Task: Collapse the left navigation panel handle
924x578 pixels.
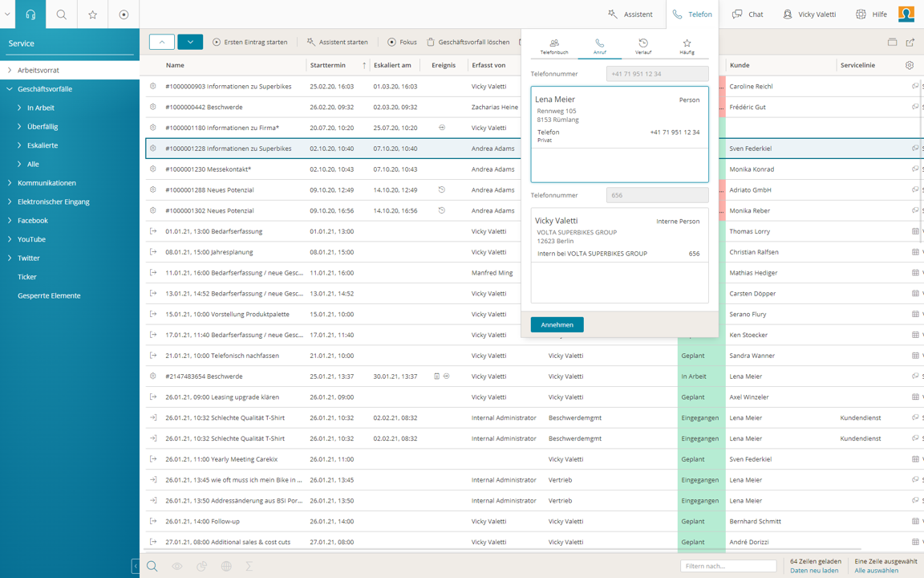Action: click(135, 566)
